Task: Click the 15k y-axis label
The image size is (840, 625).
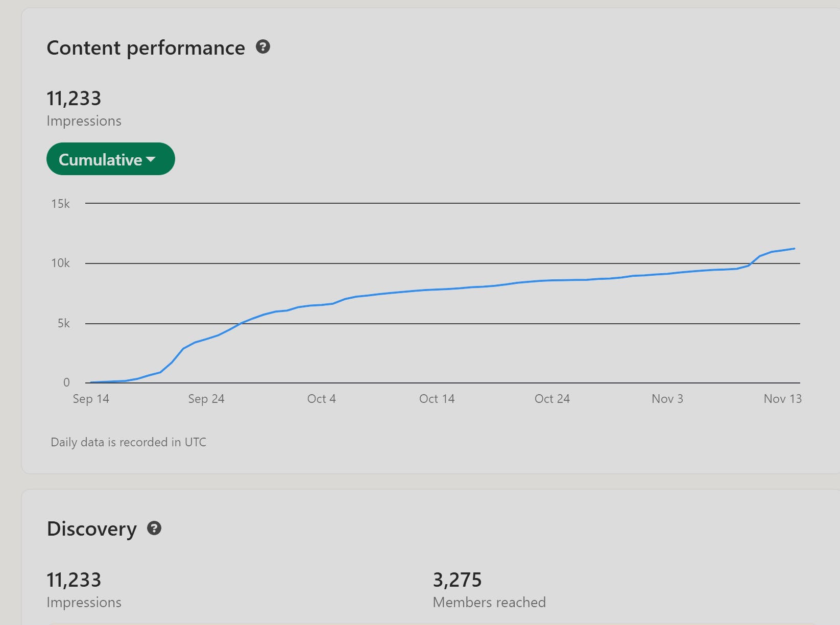Action: coord(60,204)
